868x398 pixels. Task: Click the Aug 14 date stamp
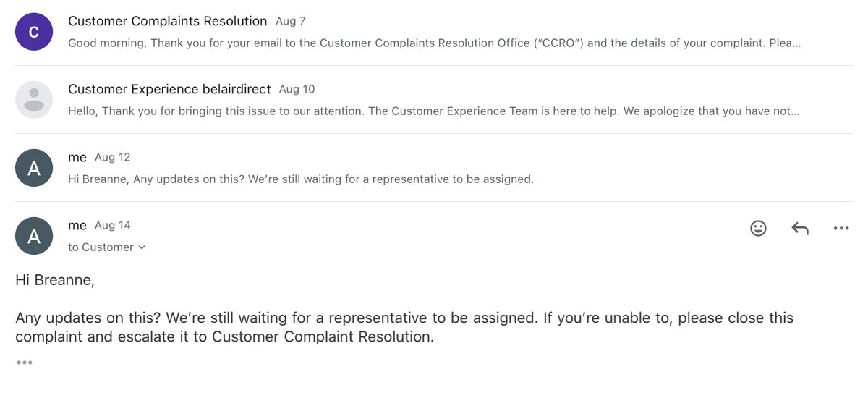pos(113,225)
